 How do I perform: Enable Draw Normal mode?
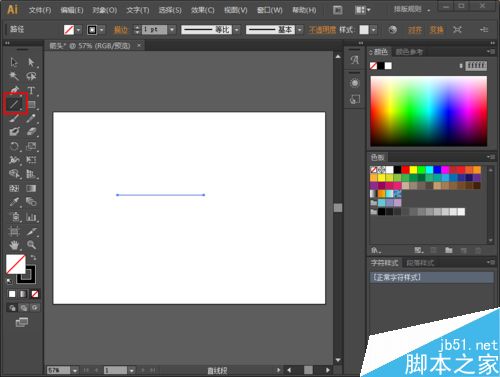(12, 308)
